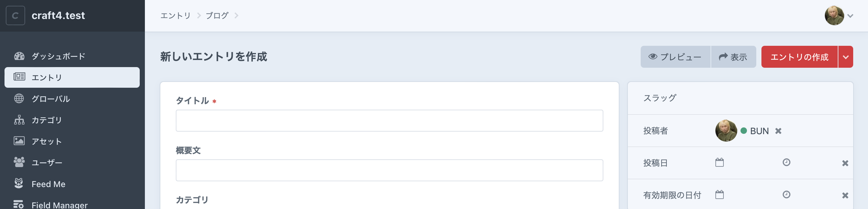
Task: Click the Feed Me plugin icon
Action: click(x=19, y=184)
